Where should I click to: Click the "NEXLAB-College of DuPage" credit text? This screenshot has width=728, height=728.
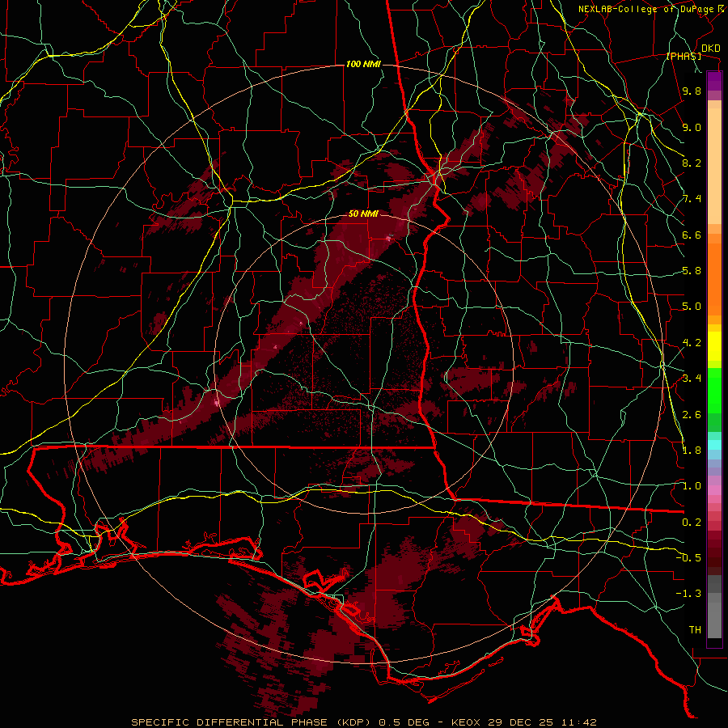[647, 9]
